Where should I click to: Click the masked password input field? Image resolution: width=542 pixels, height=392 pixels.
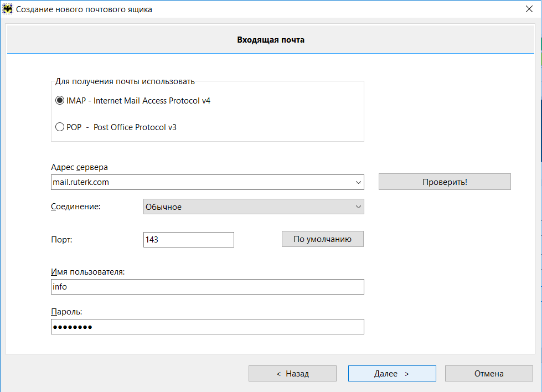(207, 327)
